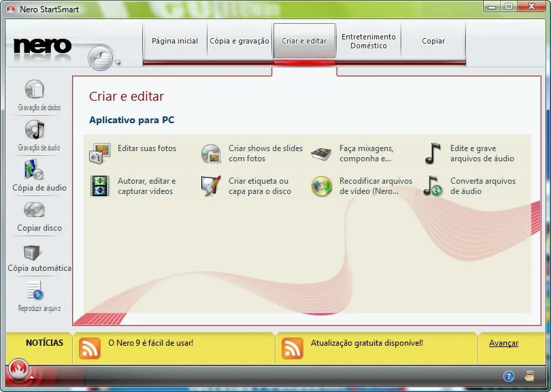Viewport: 551px width, 392px height.
Task: Click the options icon next to help
Action: tap(529, 376)
